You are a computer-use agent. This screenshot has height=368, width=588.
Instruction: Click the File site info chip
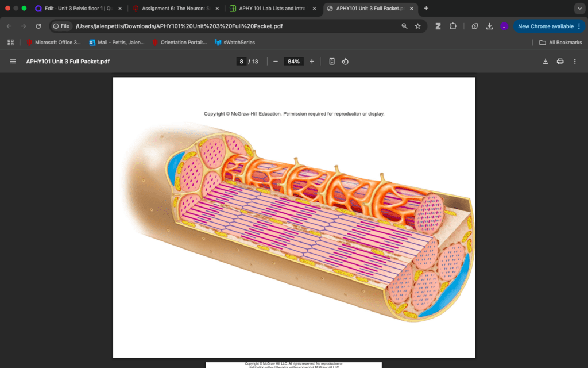[61, 26]
